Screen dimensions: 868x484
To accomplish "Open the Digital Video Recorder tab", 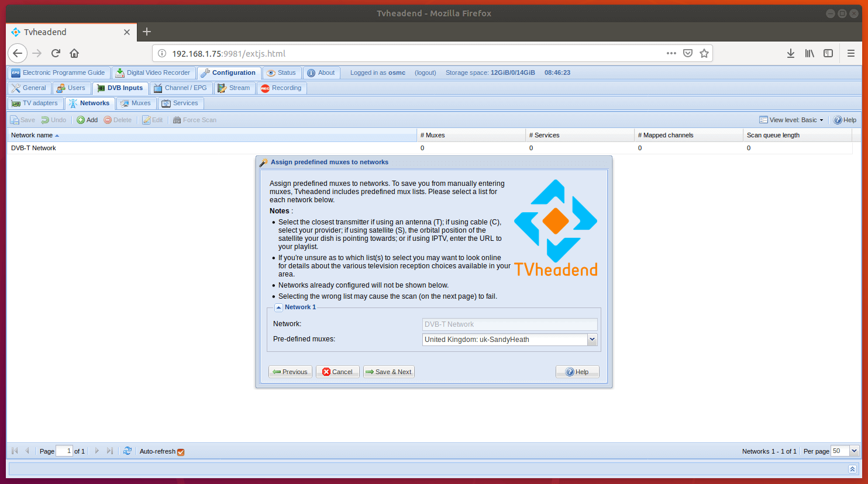I will [153, 72].
